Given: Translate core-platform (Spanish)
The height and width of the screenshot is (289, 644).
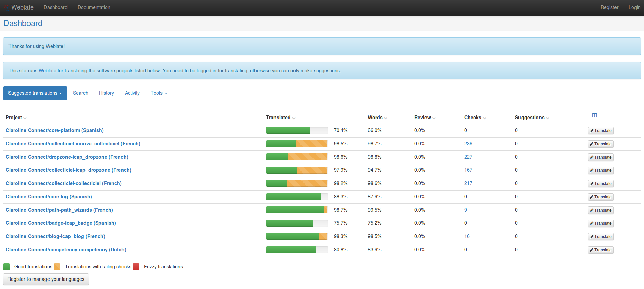Looking at the screenshot, I should pyautogui.click(x=601, y=131).
